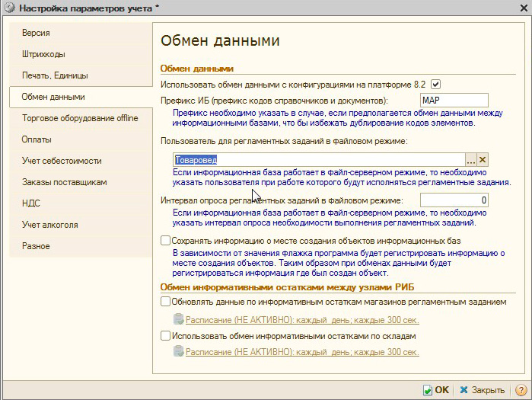Open the Учет алкоголя section
The height and width of the screenshot is (400, 532).
tap(50, 225)
